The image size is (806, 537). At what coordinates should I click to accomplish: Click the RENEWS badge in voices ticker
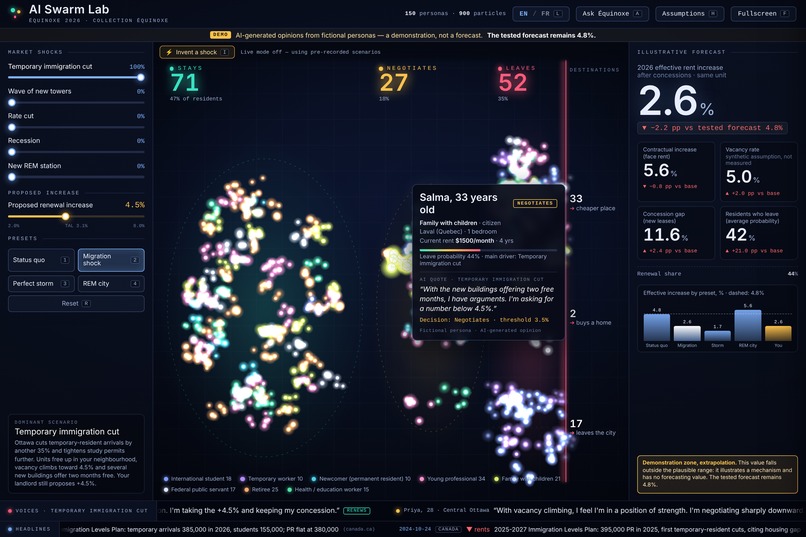(357, 511)
